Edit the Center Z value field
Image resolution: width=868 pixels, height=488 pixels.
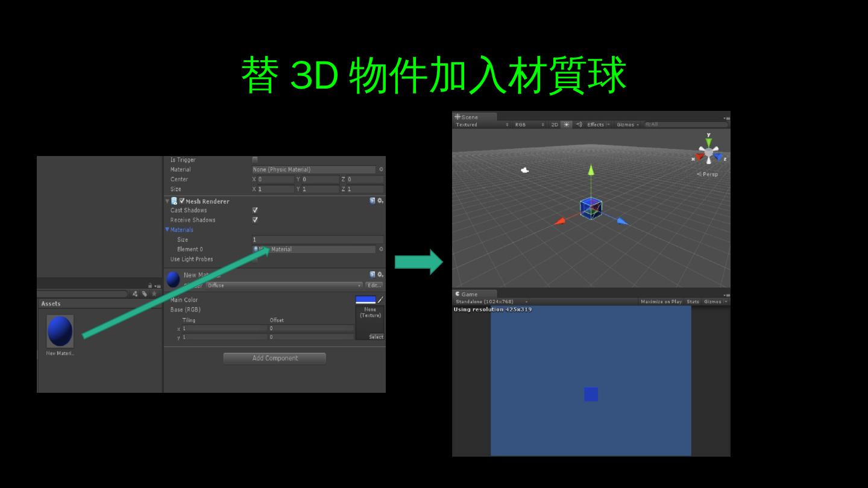point(365,180)
